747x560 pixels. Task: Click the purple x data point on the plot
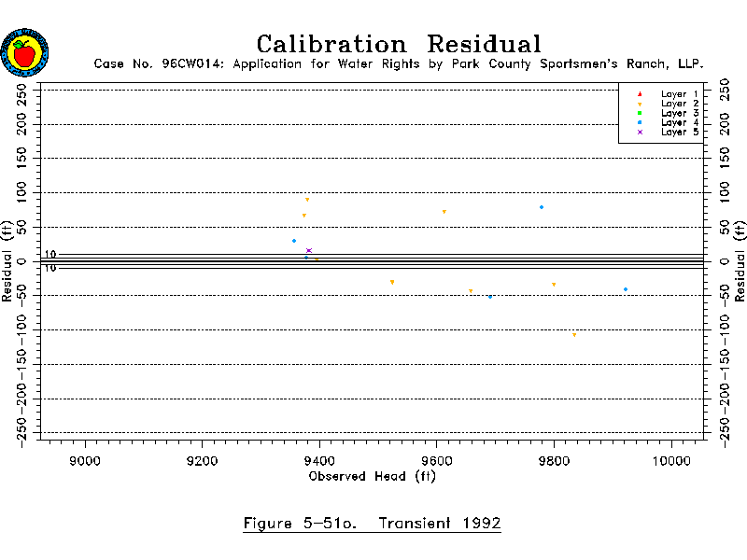309,250
